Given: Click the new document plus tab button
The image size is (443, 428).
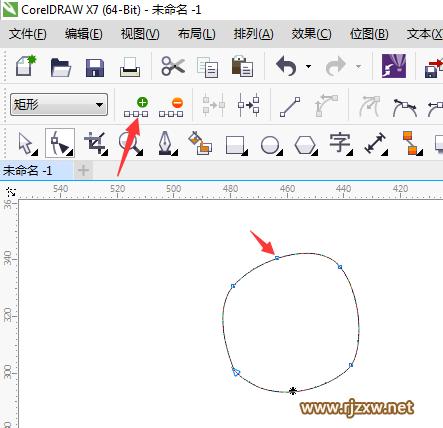Looking at the screenshot, I should pyautogui.click(x=83, y=171).
